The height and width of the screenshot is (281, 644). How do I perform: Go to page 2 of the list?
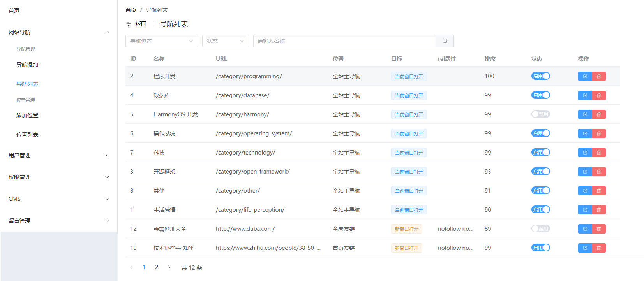pos(157,267)
